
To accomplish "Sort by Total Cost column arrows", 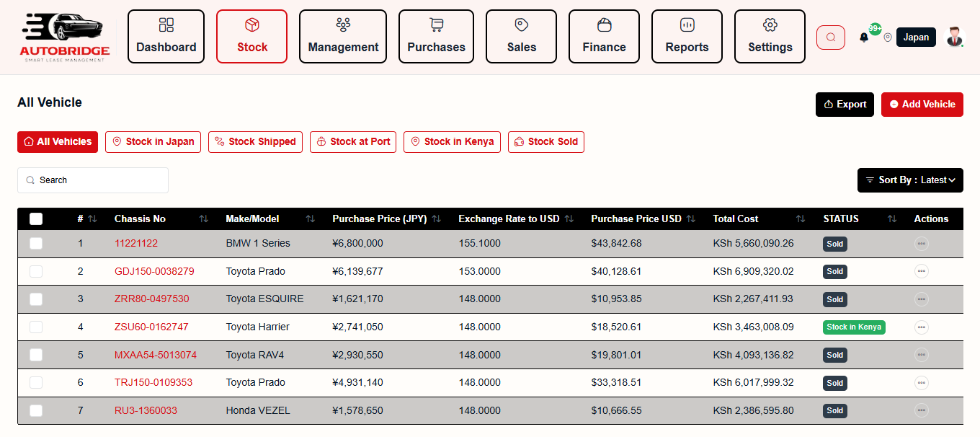I will 801,219.
